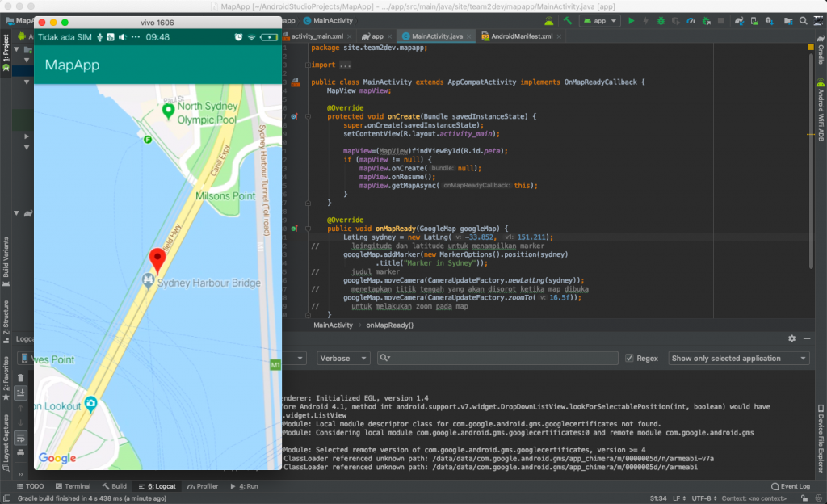Click the logcat search input field
The image size is (827, 504).
(x=497, y=358)
